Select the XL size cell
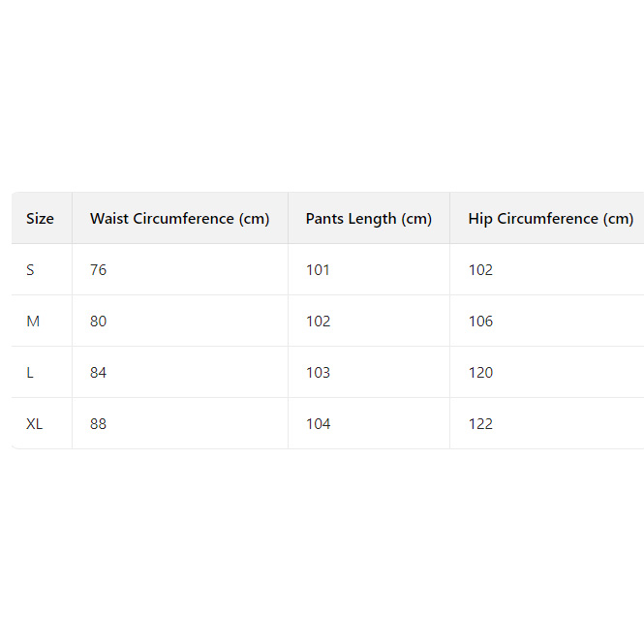This screenshot has height=644, width=644. pos(35,424)
